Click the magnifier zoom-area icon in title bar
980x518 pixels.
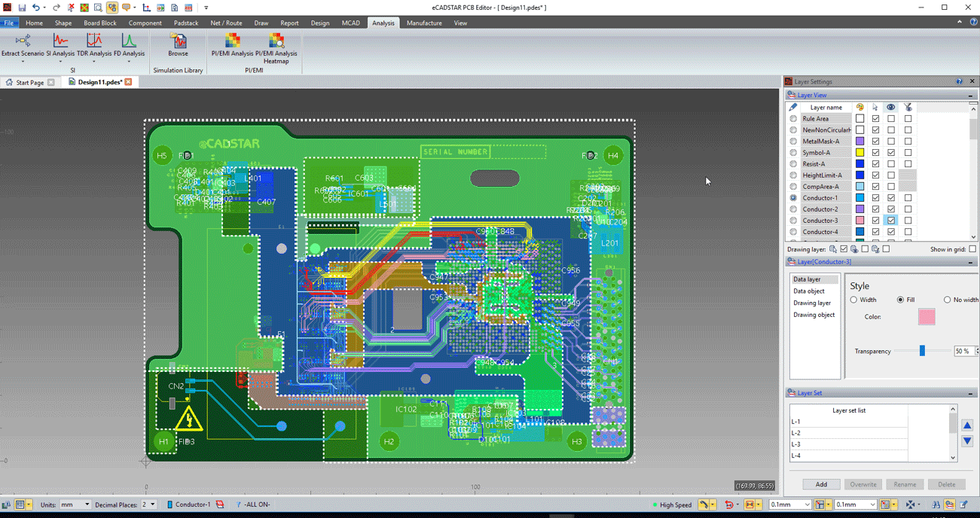point(98,8)
